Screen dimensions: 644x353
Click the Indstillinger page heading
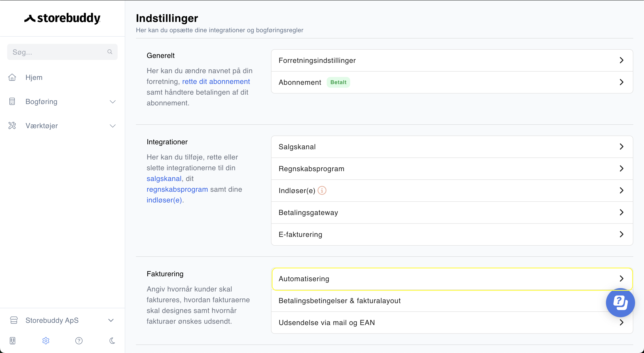167,18
